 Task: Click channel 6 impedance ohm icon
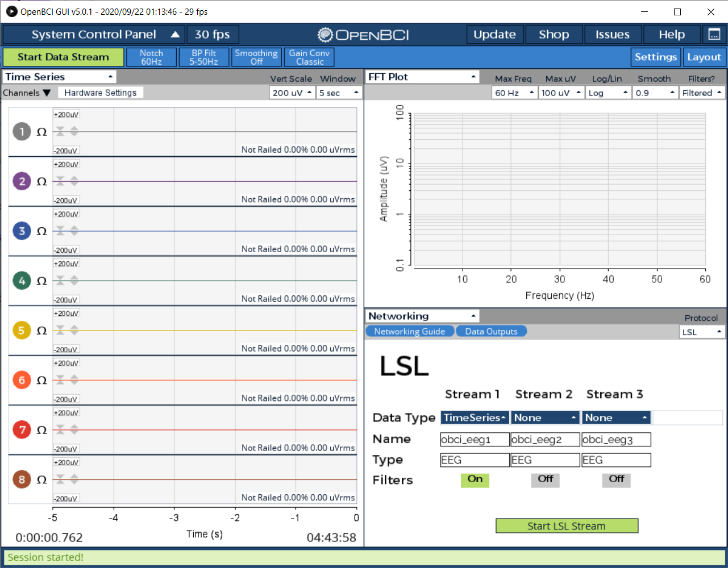tap(41, 381)
